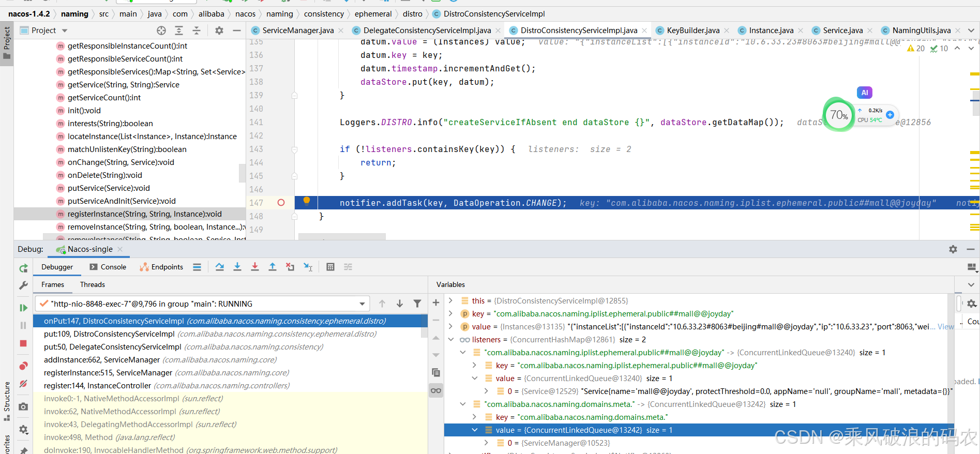
Task: Select opened file target icon in Project panel
Action: [161, 31]
